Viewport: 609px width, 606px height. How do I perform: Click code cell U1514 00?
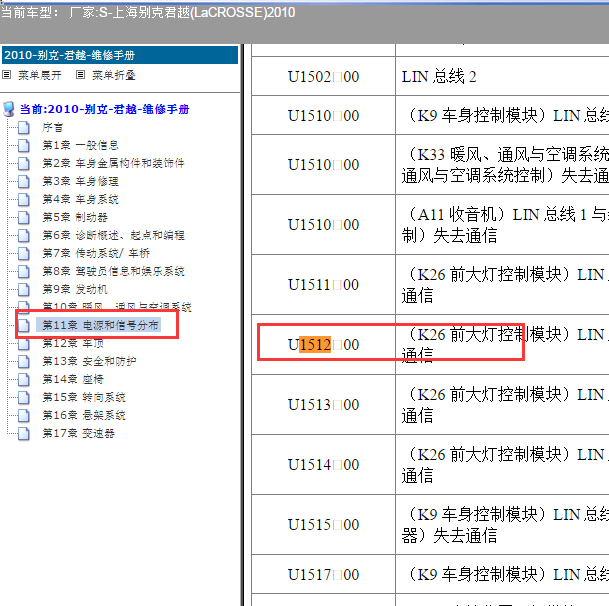[323, 465]
